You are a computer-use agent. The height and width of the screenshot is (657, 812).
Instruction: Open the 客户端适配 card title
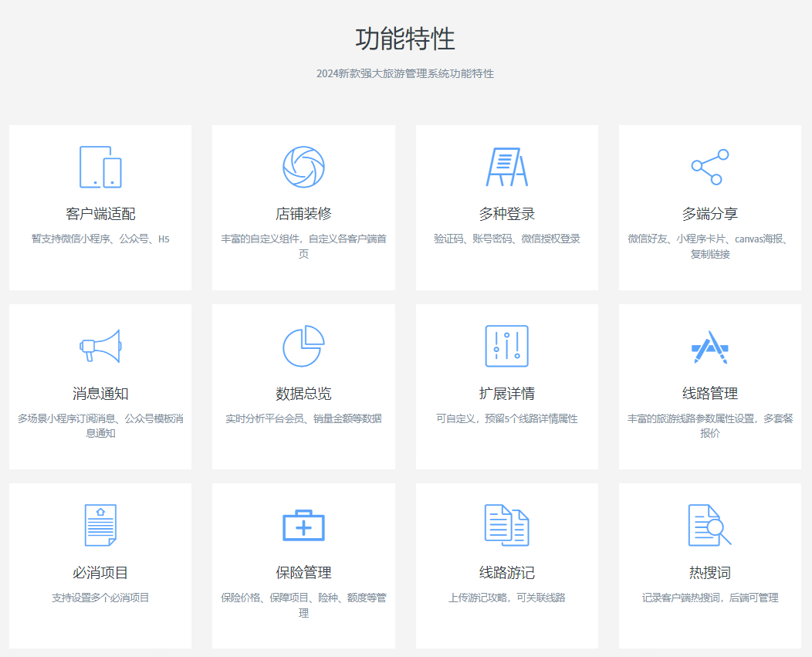pos(100,214)
